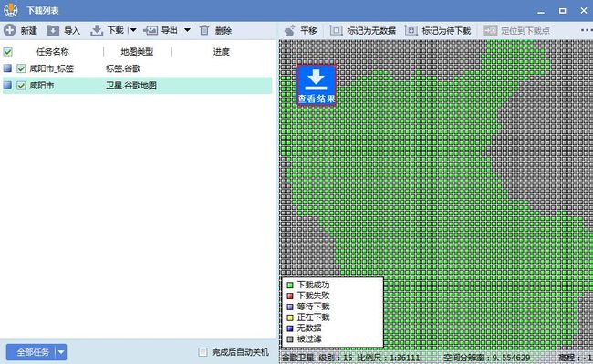The width and height of the screenshot is (593, 364).
Task: Click the 新建 plus icon
Action: [10, 30]
